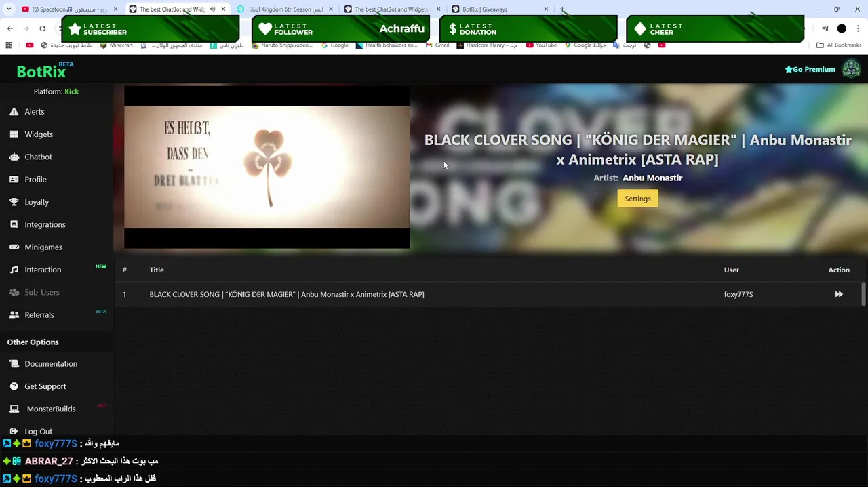Viewport: 868px width, 488px height.
Task: Open Integrations in sidebar
Action: point(45,224)
